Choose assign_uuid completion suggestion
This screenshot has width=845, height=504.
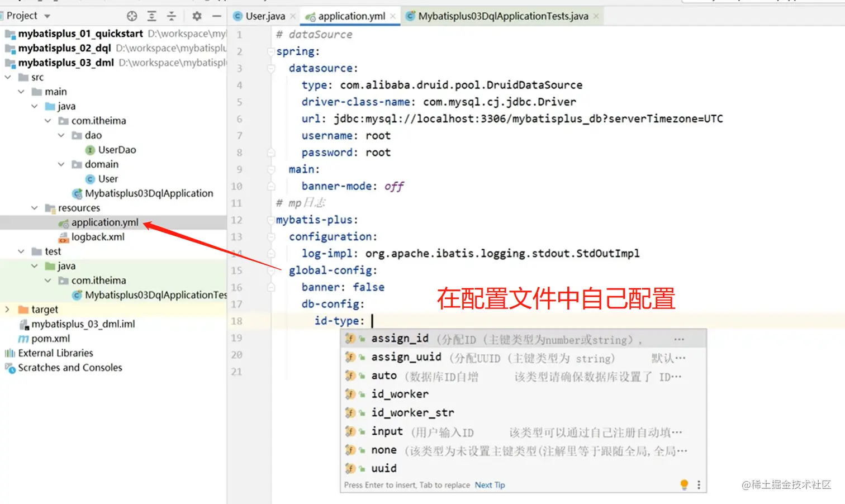pos(523,357)
